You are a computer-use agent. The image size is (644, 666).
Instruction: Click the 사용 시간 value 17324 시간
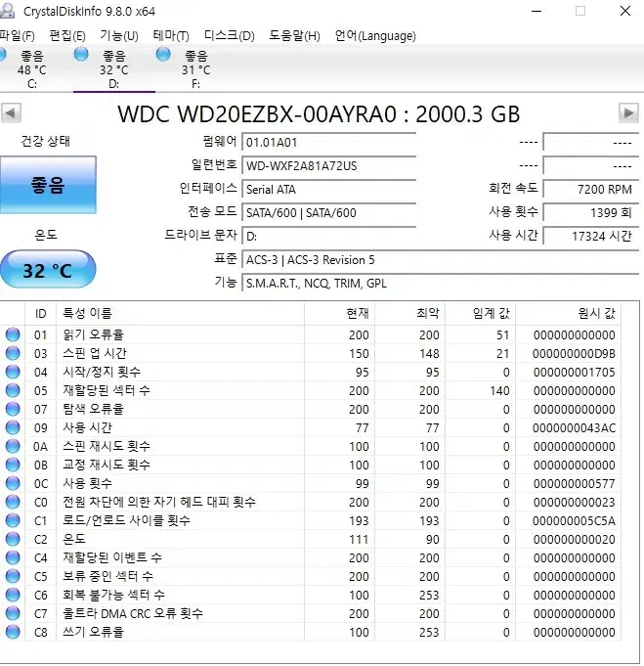pyautogui.click(x=591, y=236)
